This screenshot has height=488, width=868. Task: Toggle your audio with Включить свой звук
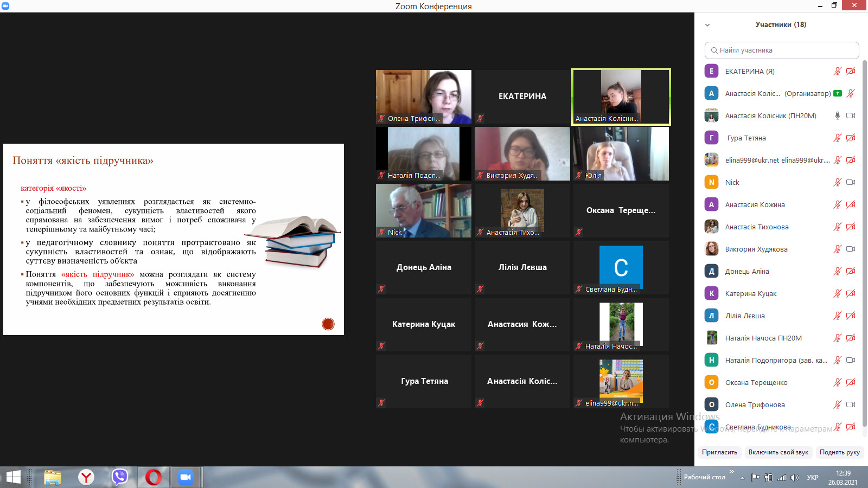point(778,452)
